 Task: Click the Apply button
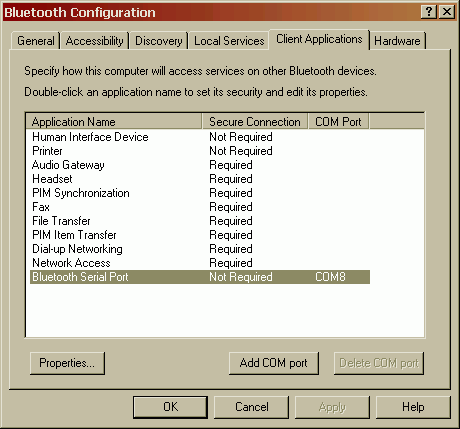coord(332,407)
